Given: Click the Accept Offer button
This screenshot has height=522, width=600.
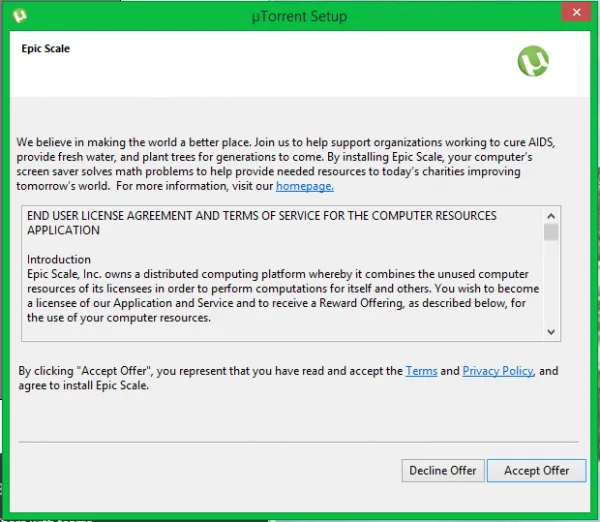Looking at the screenshot, I should tap(536, 470).
